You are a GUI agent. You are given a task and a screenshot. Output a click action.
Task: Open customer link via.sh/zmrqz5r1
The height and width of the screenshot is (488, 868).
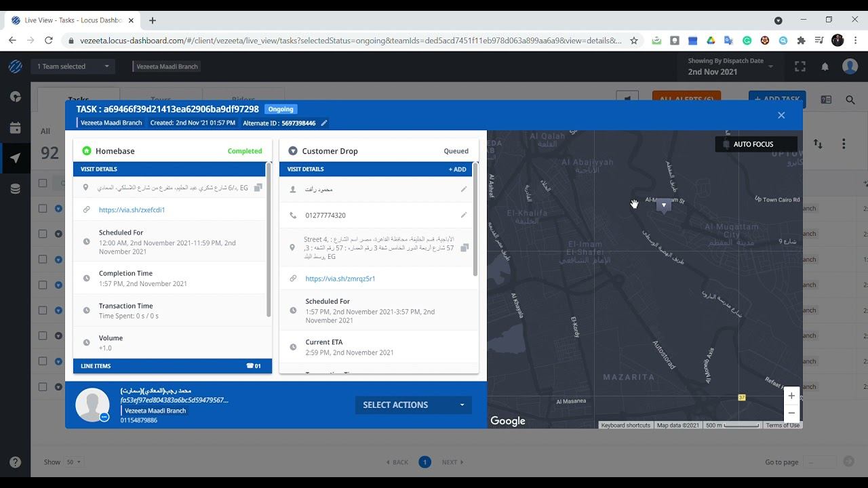click(340, 279)
